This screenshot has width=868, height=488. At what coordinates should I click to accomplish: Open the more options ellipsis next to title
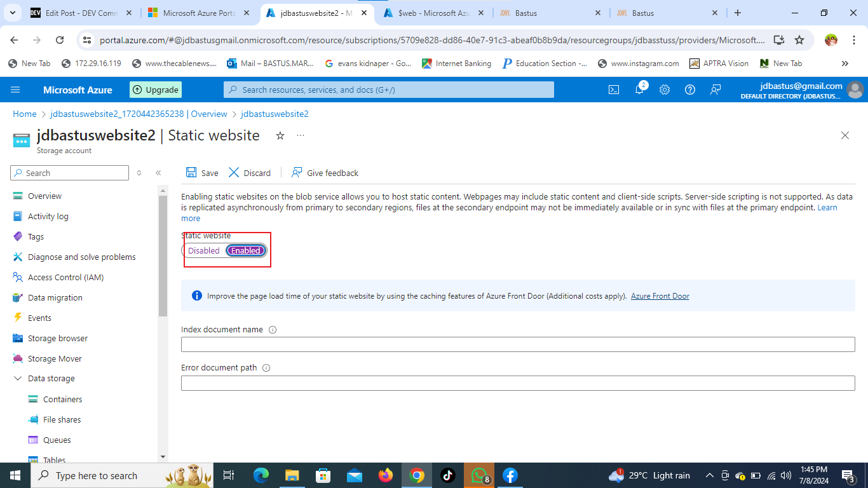click(x=301, y=135)
